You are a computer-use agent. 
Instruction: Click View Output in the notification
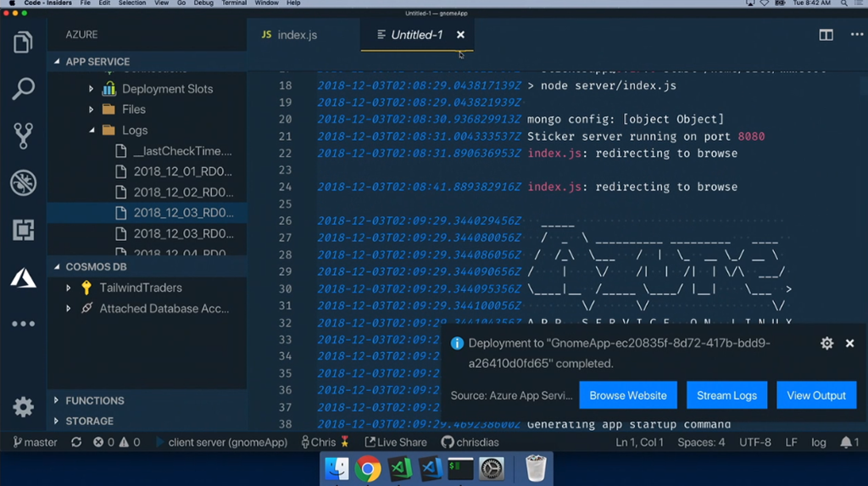tap(815, 395)
